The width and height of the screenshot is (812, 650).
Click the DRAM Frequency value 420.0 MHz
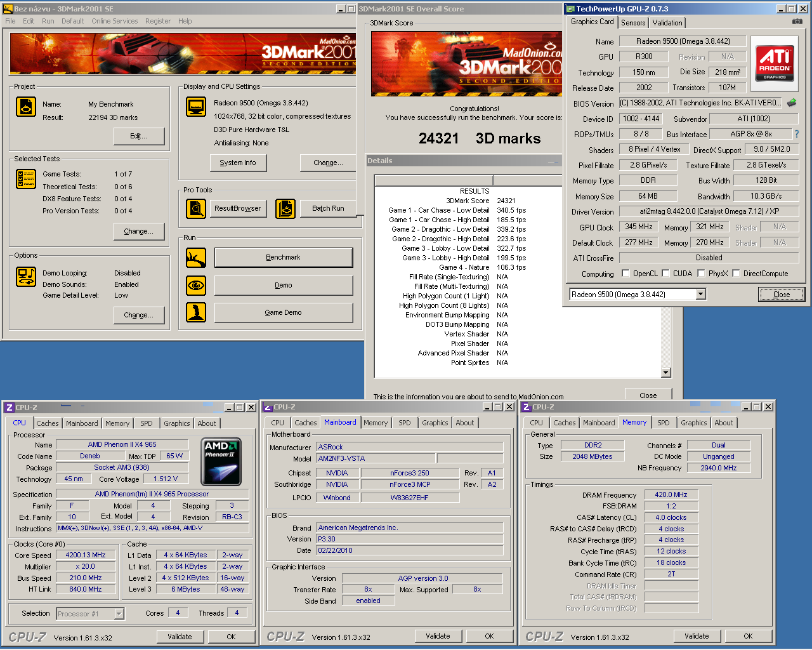point(671,494)
